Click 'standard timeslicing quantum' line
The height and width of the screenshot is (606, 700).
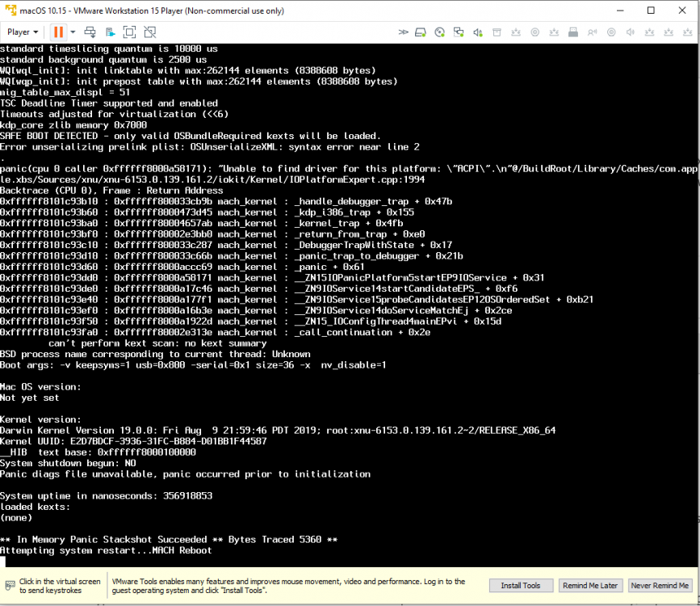[x=109, y=48]
